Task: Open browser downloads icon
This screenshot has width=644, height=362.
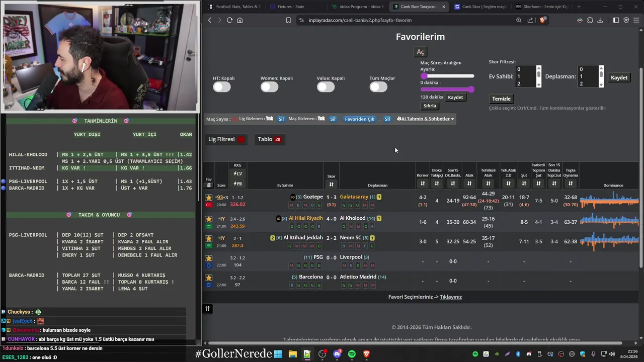Action: (x=600, y=20)
